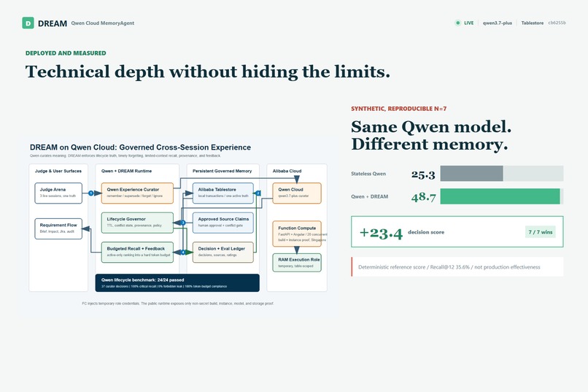Select the Requirement Flow box
This screenshot has height=392, width=588.
pyautogui.click(x=58, y=228)
